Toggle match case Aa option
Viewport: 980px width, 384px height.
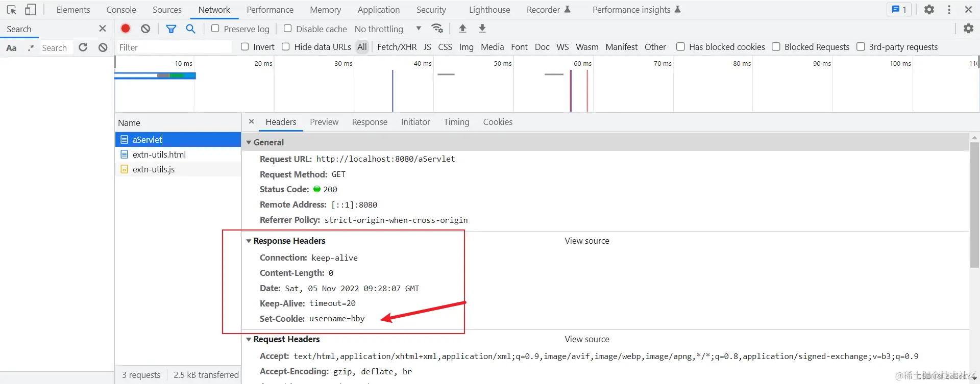[x=11, y=48]
